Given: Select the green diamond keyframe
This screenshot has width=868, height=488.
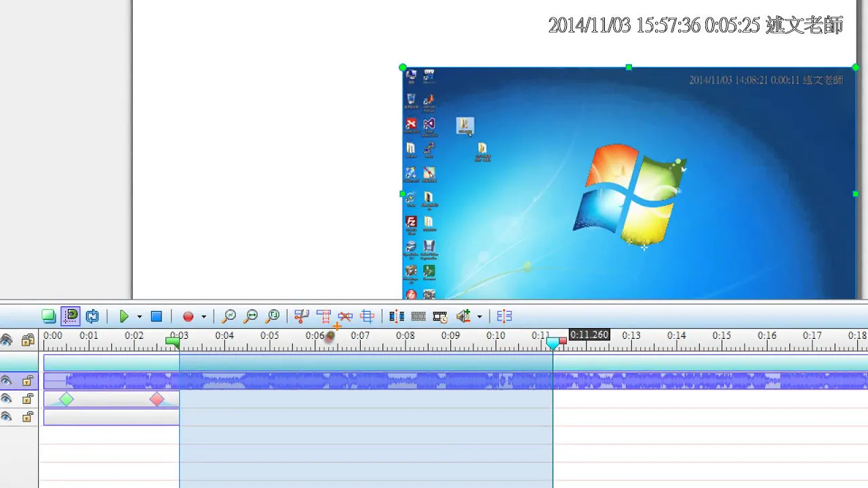Looking at the screenshot, I should point(66,399).
